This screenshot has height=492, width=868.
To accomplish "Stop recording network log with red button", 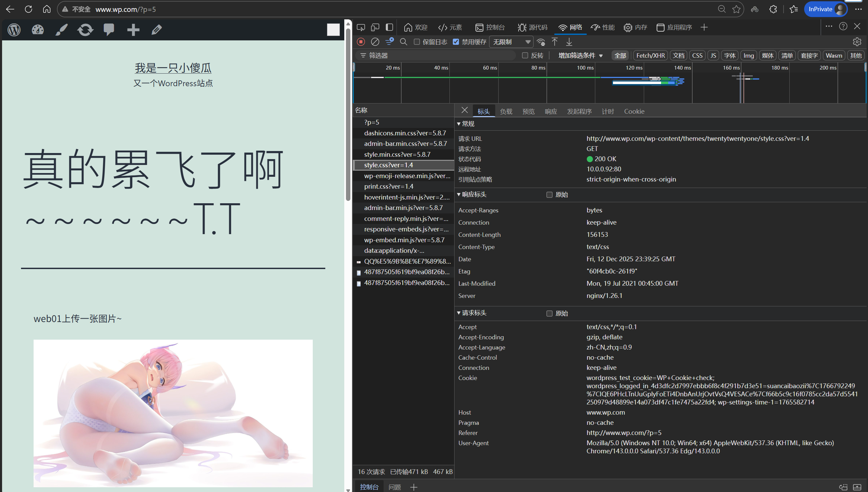I will pos(361,42).
